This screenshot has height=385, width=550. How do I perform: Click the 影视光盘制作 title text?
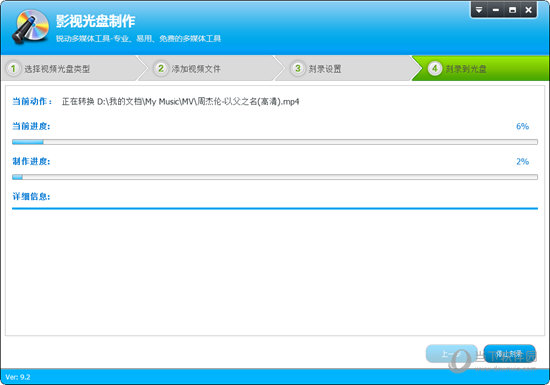pos(95,21)
